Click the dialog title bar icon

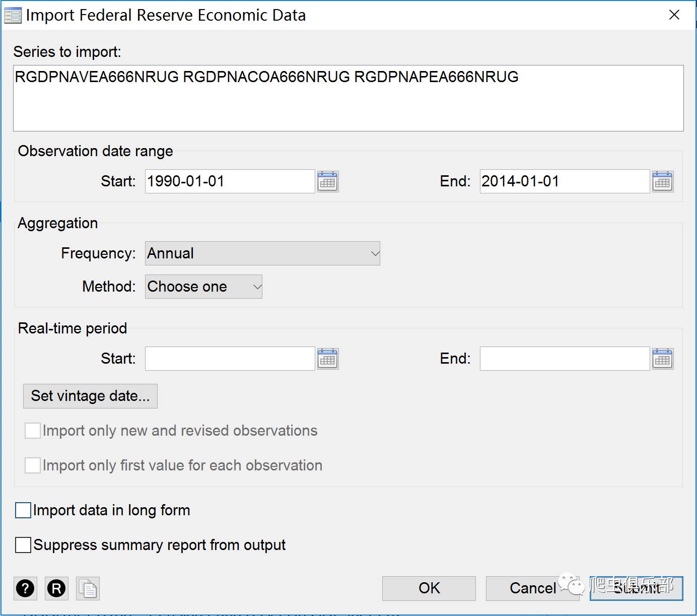(x=13, y=16)
